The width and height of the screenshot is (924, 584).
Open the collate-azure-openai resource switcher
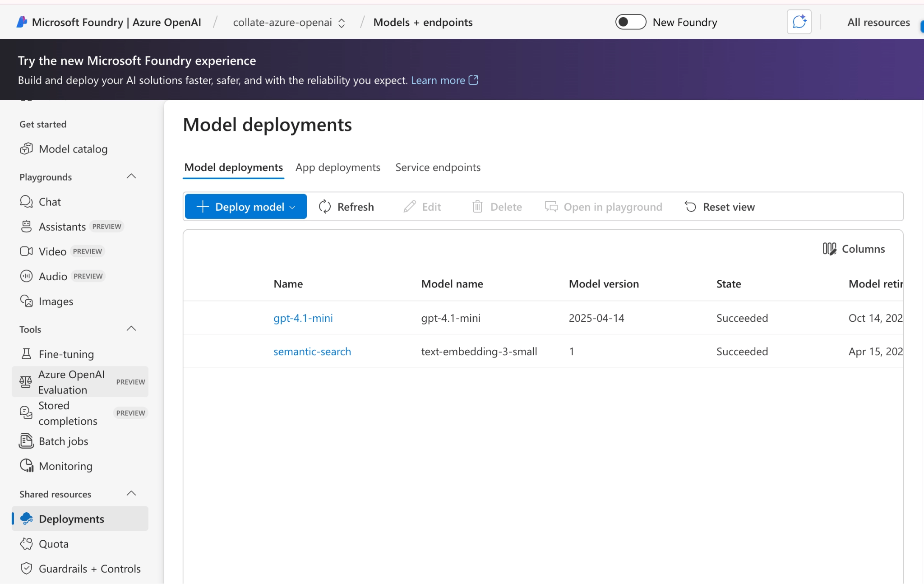click(x=289, y=23)
